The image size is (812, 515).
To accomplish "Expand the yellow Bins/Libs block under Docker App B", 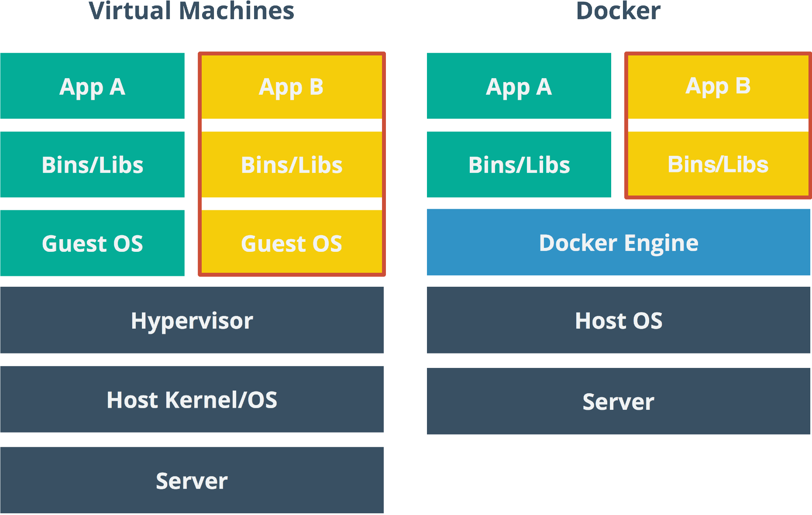I will pyautogui.click(x=718, y=165).
